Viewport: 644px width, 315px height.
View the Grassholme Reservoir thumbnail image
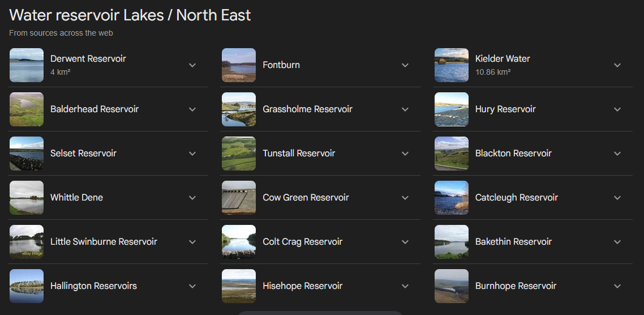pos(239,109)
